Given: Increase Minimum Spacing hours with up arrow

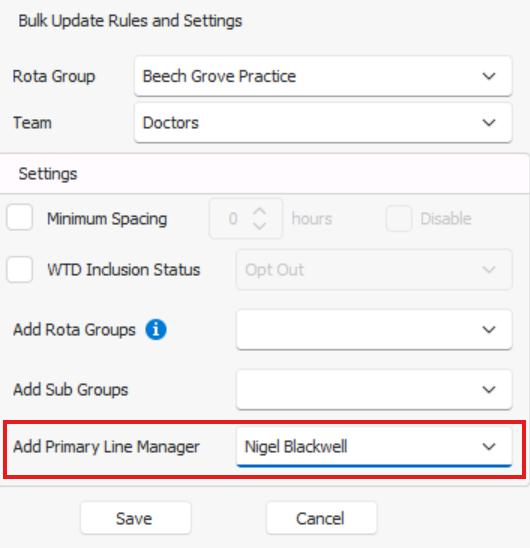Looking at the screenshot, I should (259, 211).
